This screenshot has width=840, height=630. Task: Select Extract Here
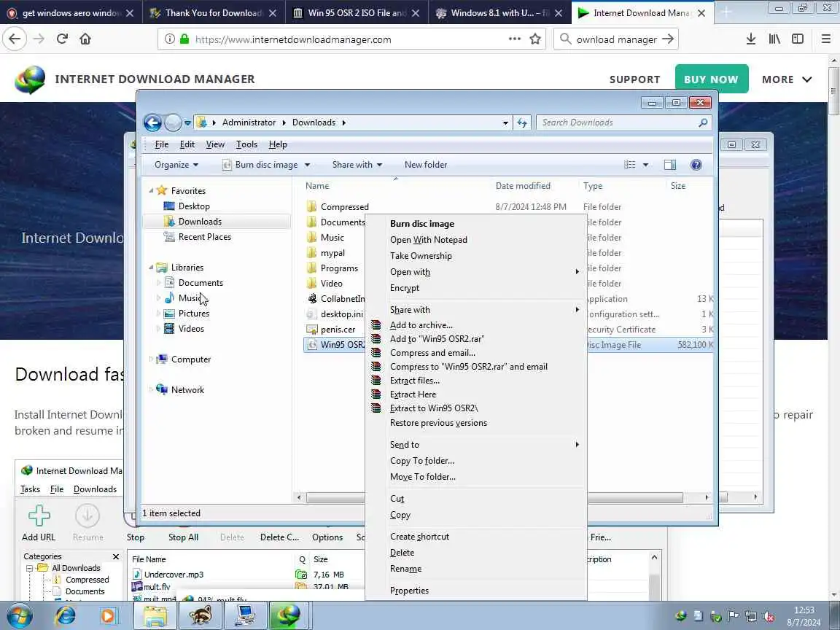(413, 394)
